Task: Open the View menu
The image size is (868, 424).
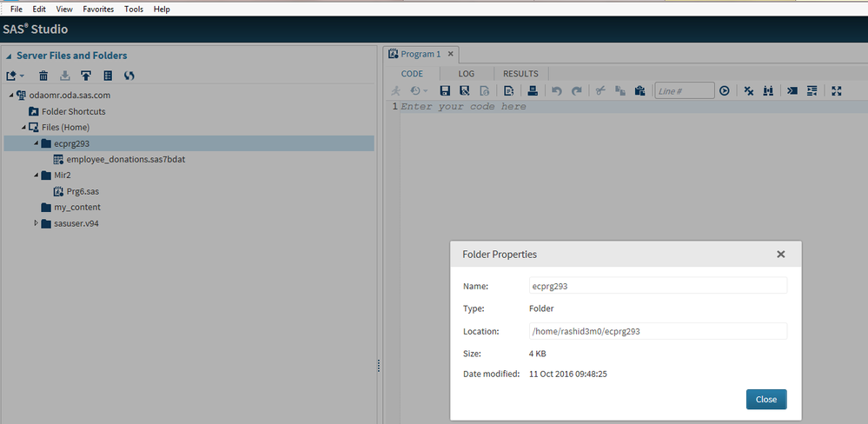Action: pos(64,9)
